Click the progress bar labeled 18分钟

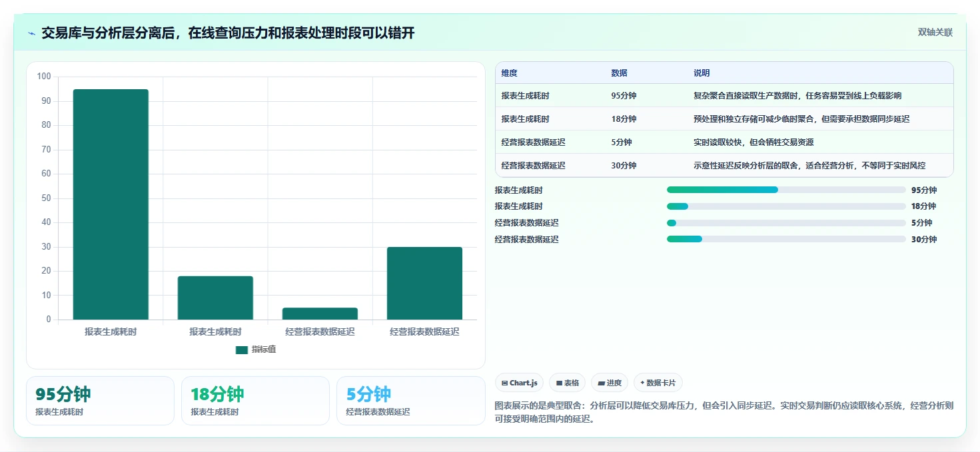pyautogui.click(x=786, y=206)
